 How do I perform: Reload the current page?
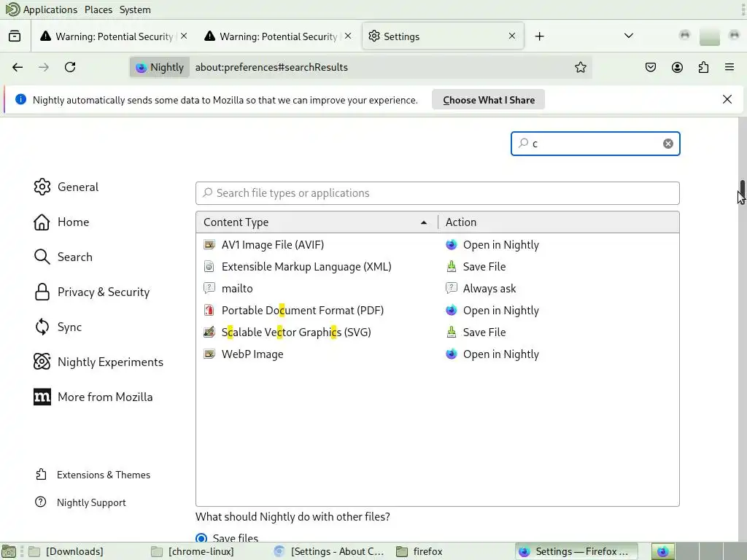[x=70, y=67]
